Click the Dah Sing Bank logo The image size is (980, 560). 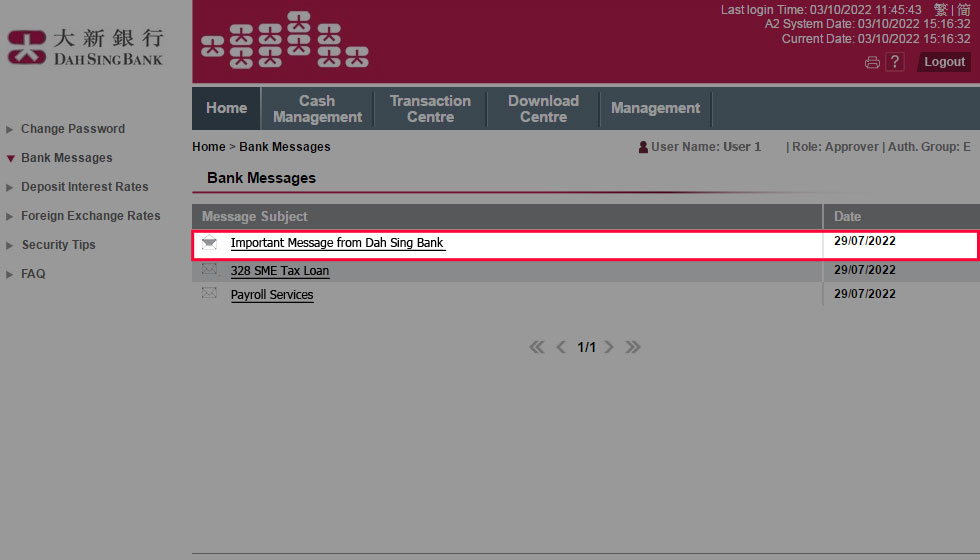pyautogui.click(x=85, y=47)
